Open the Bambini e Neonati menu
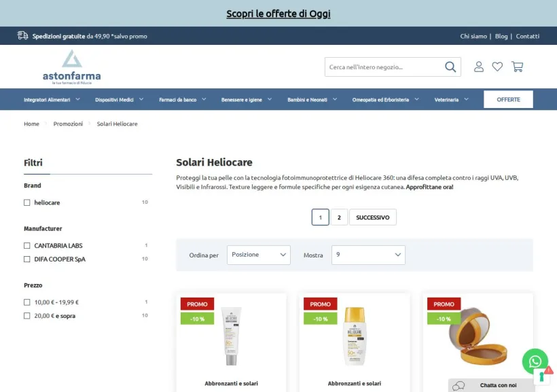Viewport: 557px width, 392px height. (x=307, y=100)
